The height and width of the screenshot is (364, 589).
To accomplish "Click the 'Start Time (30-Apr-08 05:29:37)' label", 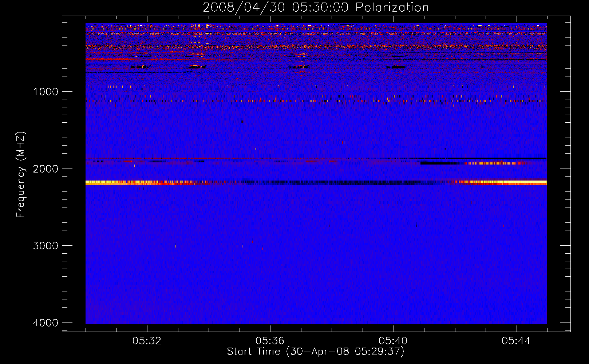I will point(316,352).
